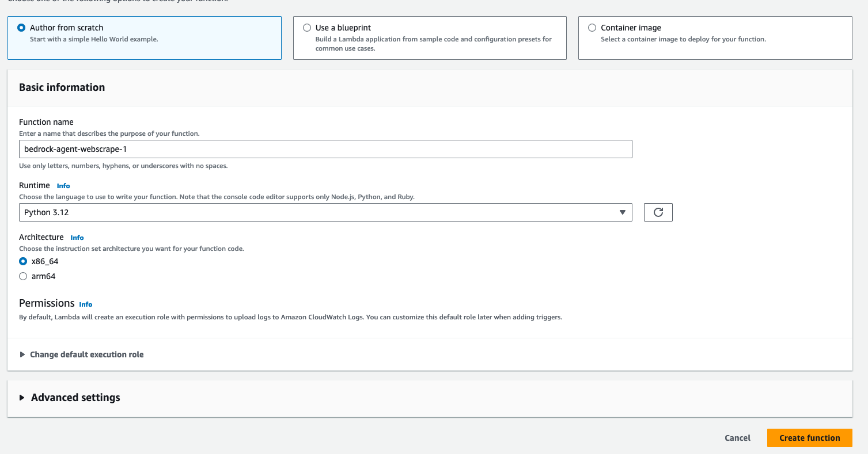The height and width of the screenshot is (454, 868).
Task: Click the Function name input field
Action: 325,149
